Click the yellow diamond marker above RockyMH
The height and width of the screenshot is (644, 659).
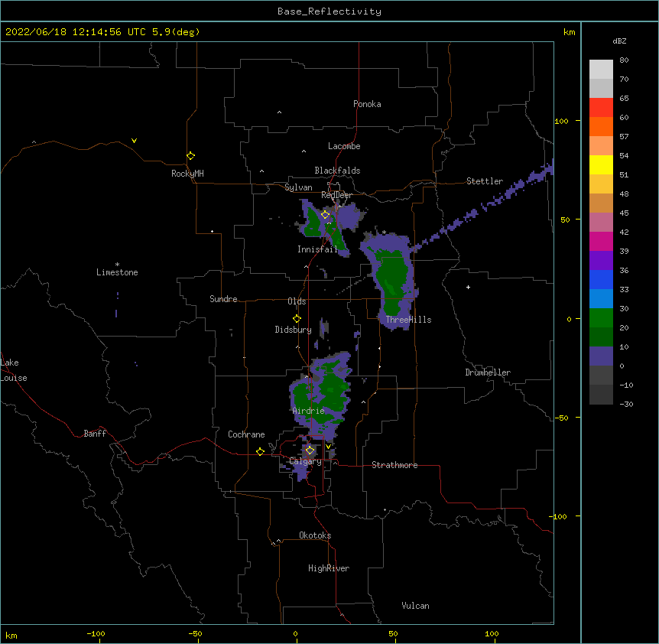pyautogui.click(x=190, y=156)
